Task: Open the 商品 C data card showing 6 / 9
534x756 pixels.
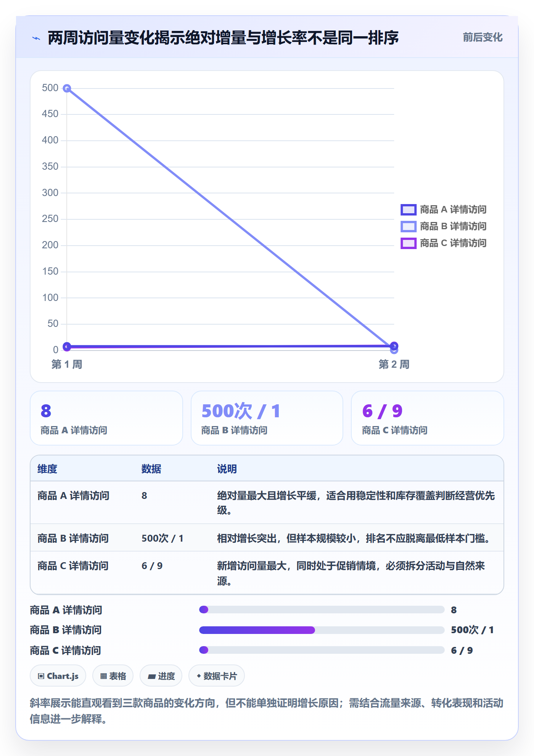Action: [428, 418]
